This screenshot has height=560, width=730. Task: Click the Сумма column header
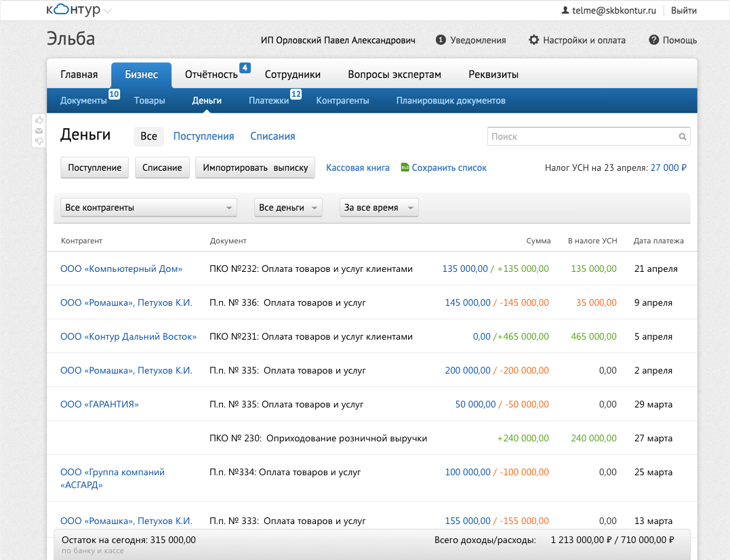coord(538,241)
